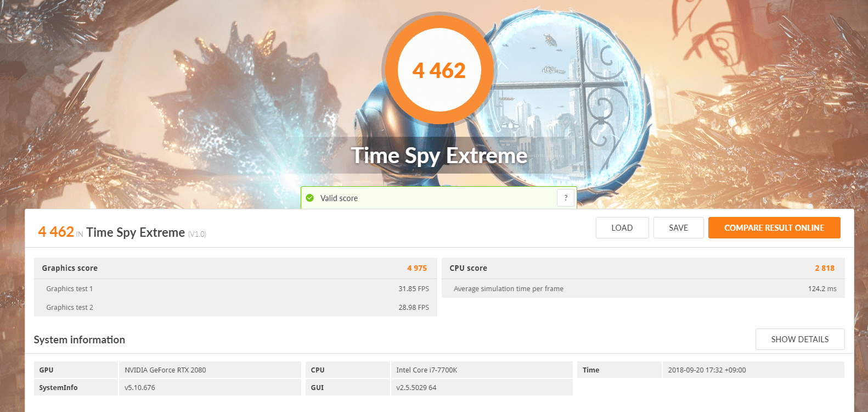
Task: Select the 28.98 FPS value
Action: pyautogui.click(x=414, y=307)
